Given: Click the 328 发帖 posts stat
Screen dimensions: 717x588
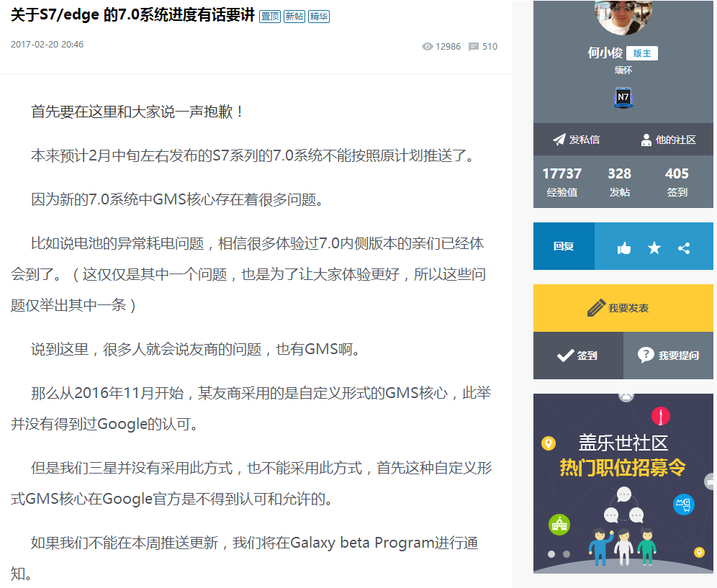Looking at the screenshot, I should click(x=620, y=182).
